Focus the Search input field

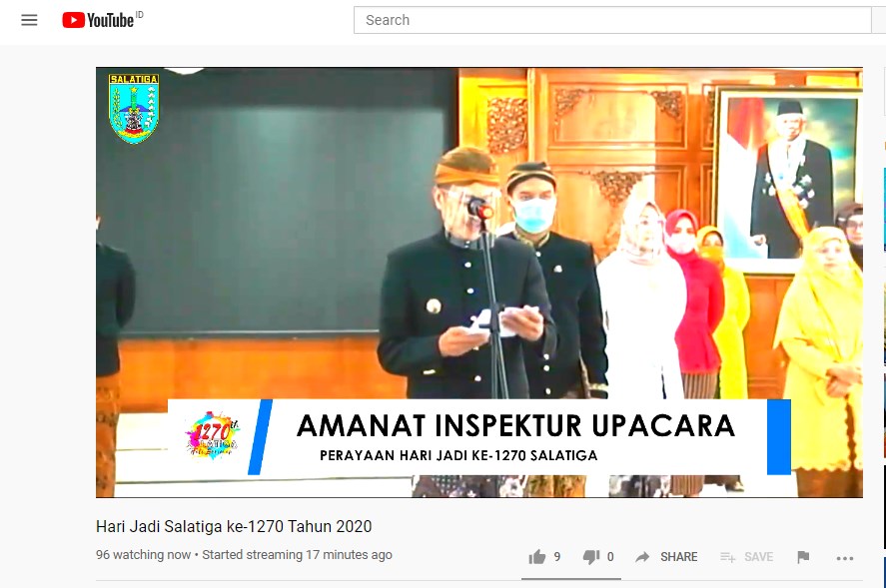click(612, 20)
